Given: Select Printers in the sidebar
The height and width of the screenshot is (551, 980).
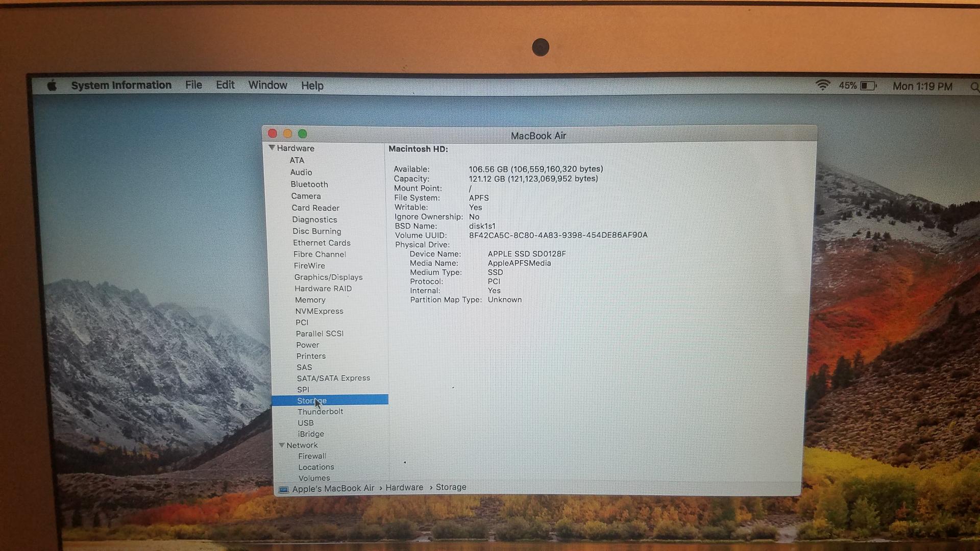Looking at the screenshot, I should [311, 356].
